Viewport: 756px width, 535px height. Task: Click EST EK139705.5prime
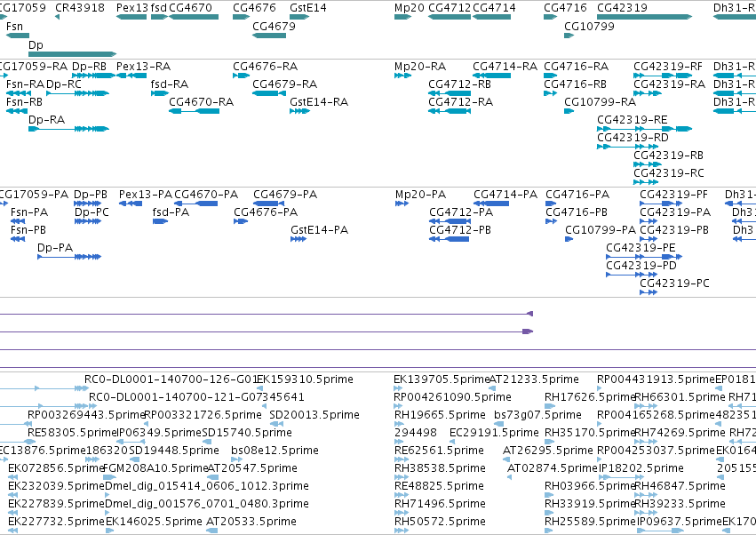click(x=397, y=387)
